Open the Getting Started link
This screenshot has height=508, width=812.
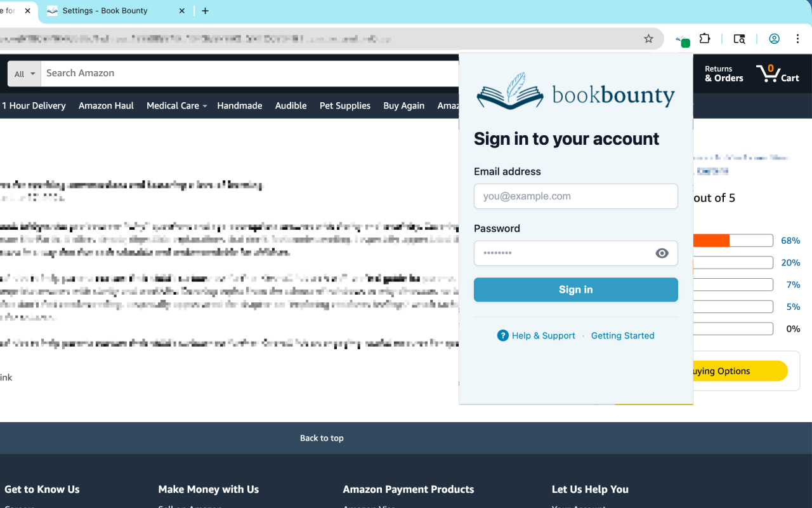pyautogui.click(x=622, y=335)
